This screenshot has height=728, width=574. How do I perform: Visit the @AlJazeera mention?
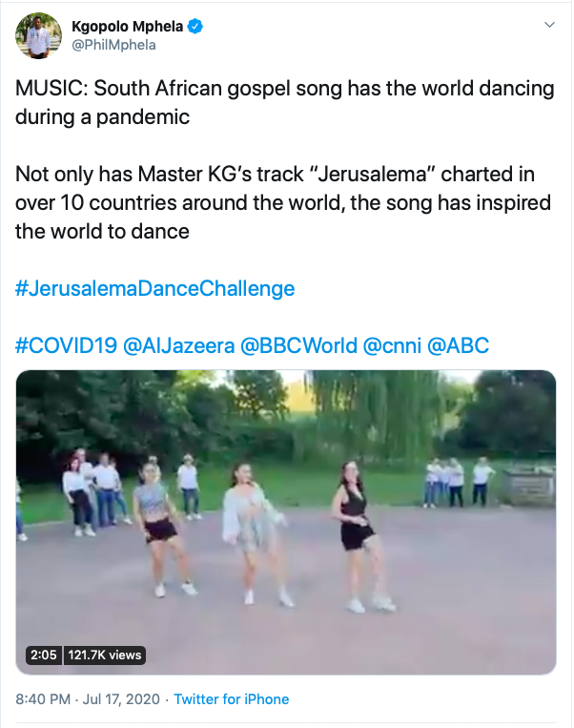coord(179,345)
